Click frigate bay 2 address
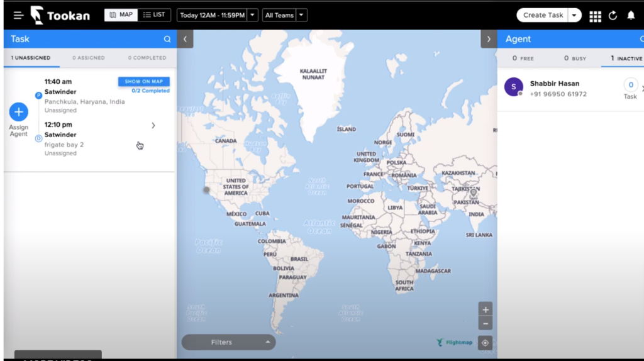 click(x=64, y=145)
